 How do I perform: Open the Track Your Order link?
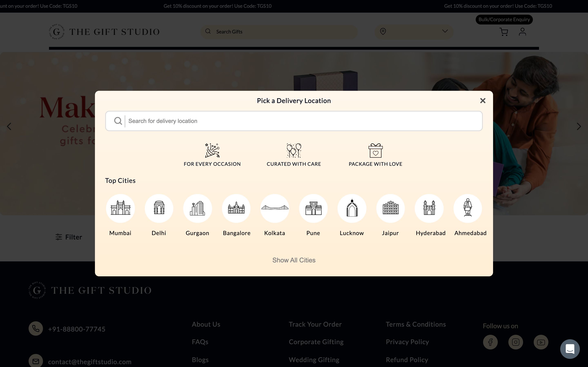pos(315,324)
